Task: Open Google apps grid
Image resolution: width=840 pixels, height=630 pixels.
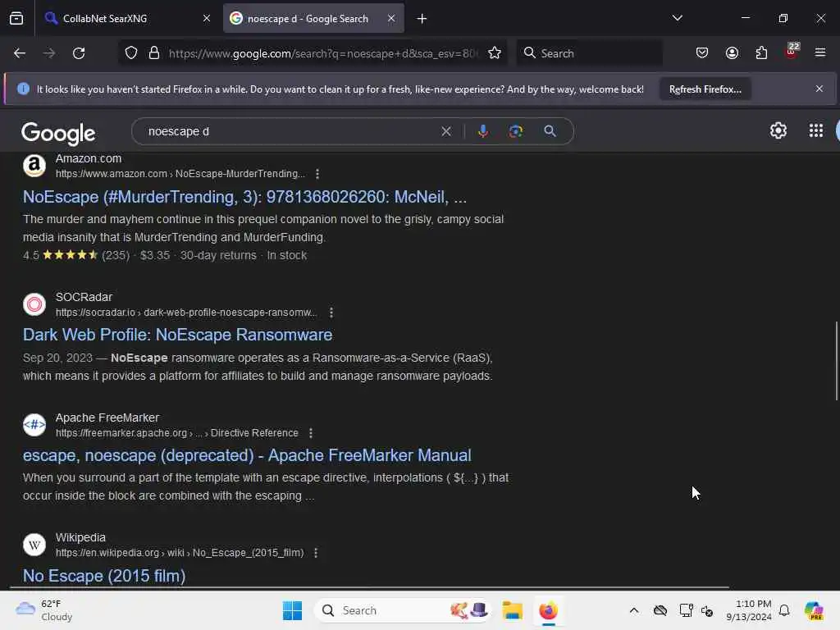Action: click(x=816, y=130)
